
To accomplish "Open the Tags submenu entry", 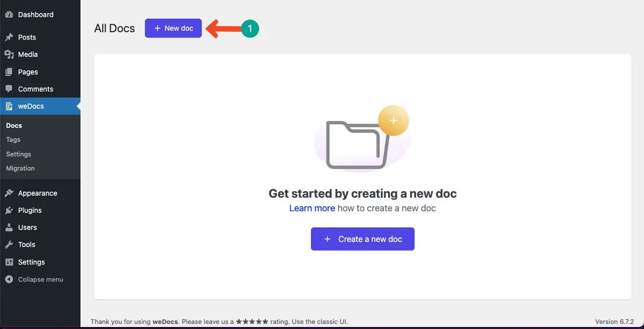I will 13,139.
